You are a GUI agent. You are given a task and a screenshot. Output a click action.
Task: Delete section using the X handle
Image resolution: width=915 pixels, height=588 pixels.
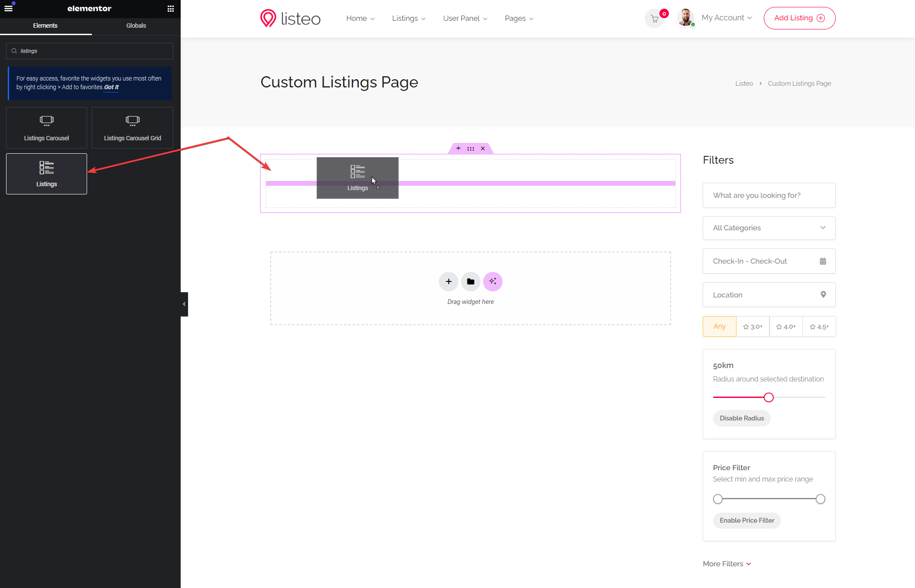click(x=483, y=149)
